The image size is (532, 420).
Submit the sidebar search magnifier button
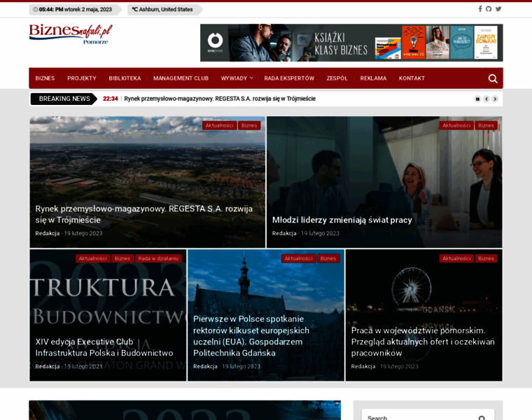(482, 417)
